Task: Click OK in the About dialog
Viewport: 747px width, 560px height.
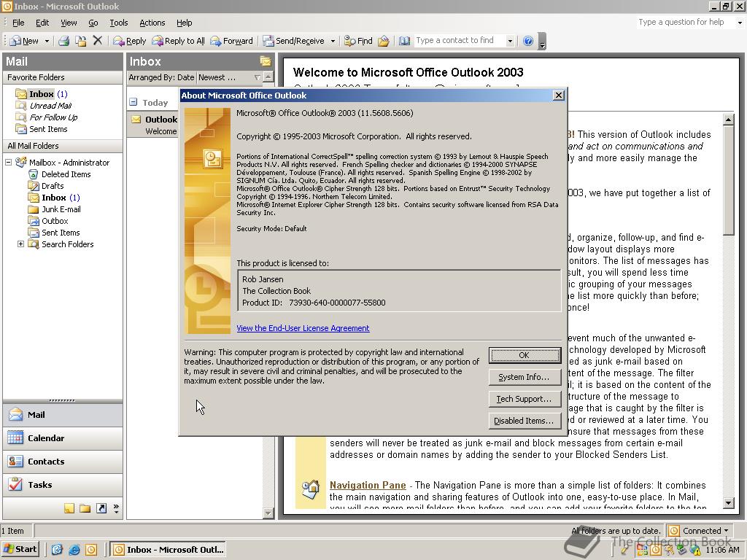Action: (524, 355)
